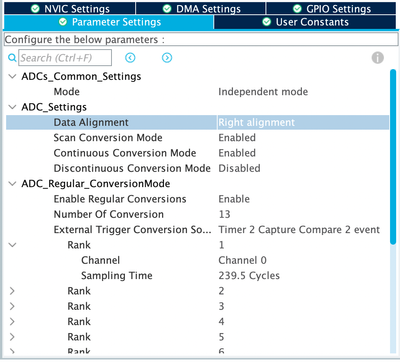The height and width of the screenshot is (362, 400).
Task: Select the Continuous Conversion Mode label
Action: pos(125,153)
